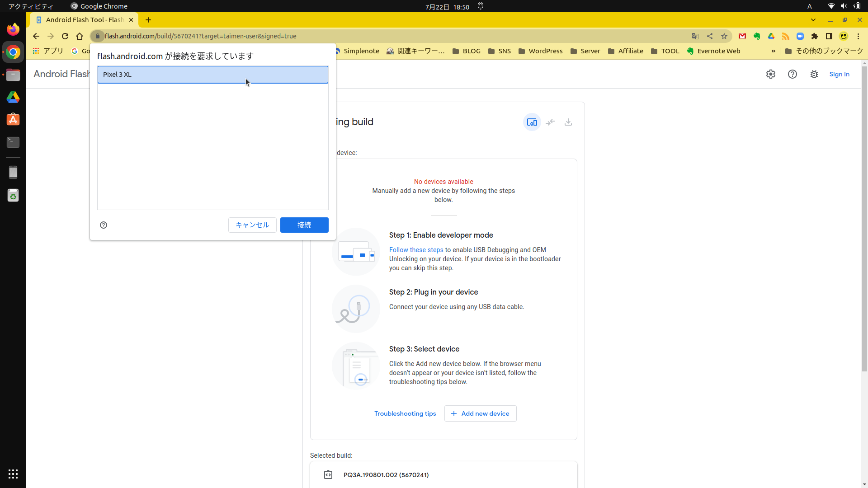
Task: Select the device view icon in build card
Action: click(532, 122)
